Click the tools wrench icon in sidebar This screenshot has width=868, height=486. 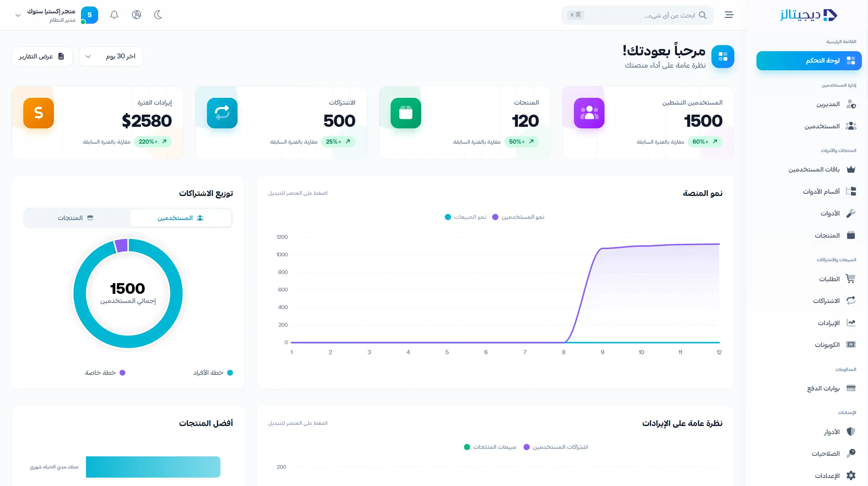851,213
